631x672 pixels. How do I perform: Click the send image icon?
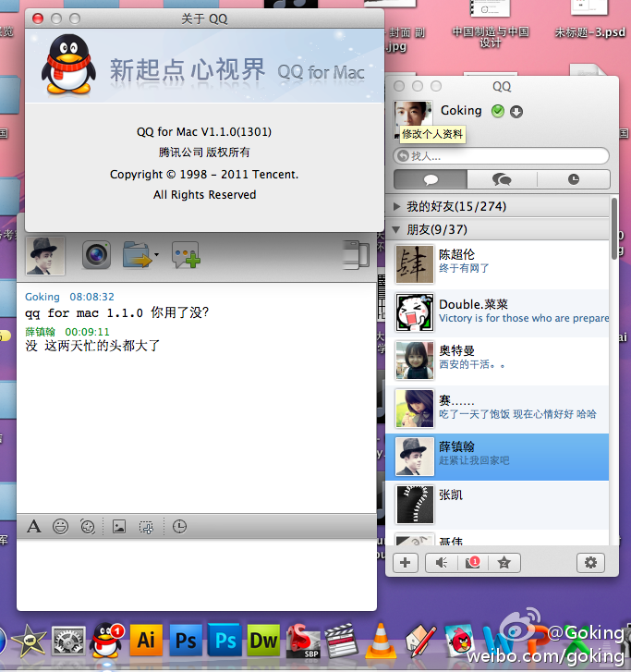(x=118, y=526)
